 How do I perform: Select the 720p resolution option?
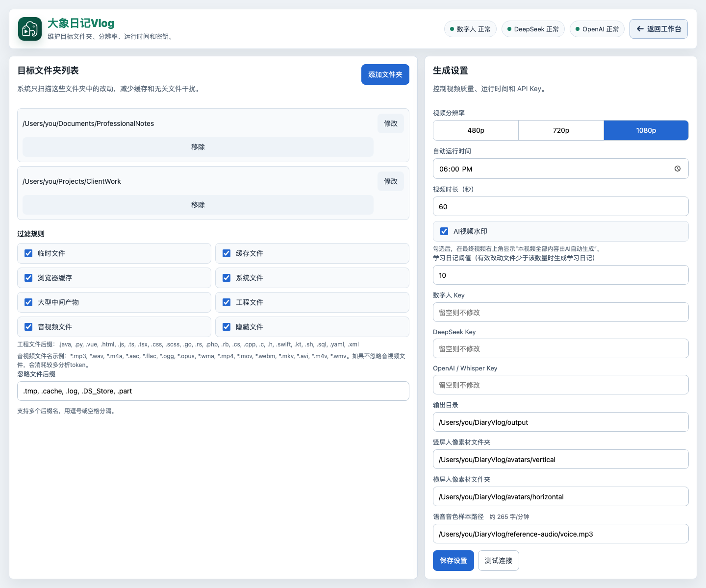(x=561, y=130)
